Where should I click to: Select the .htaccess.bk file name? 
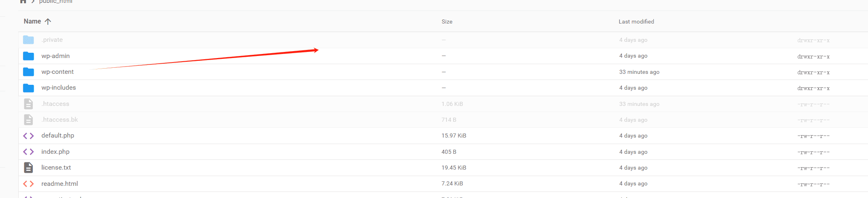[60, 120]
